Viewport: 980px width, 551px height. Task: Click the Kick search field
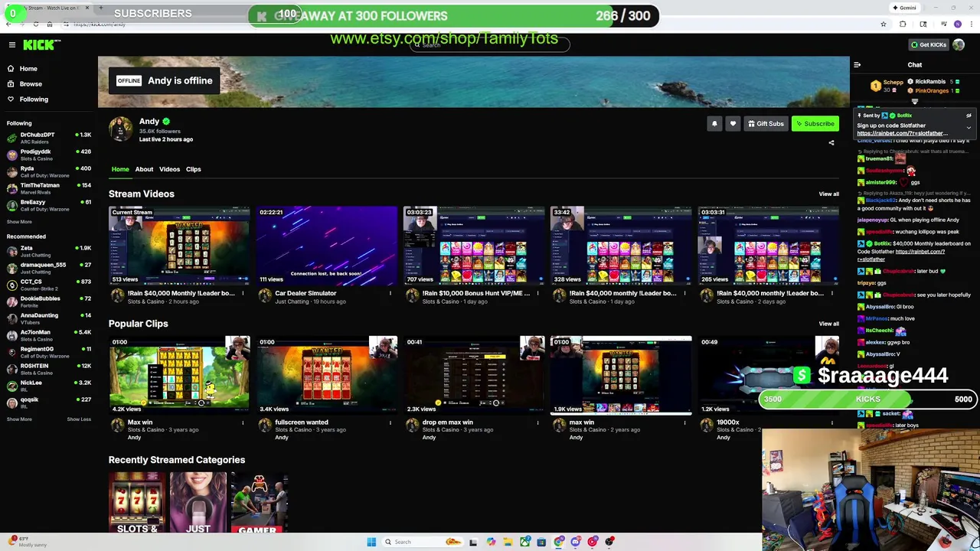click(x=490, y=45)
